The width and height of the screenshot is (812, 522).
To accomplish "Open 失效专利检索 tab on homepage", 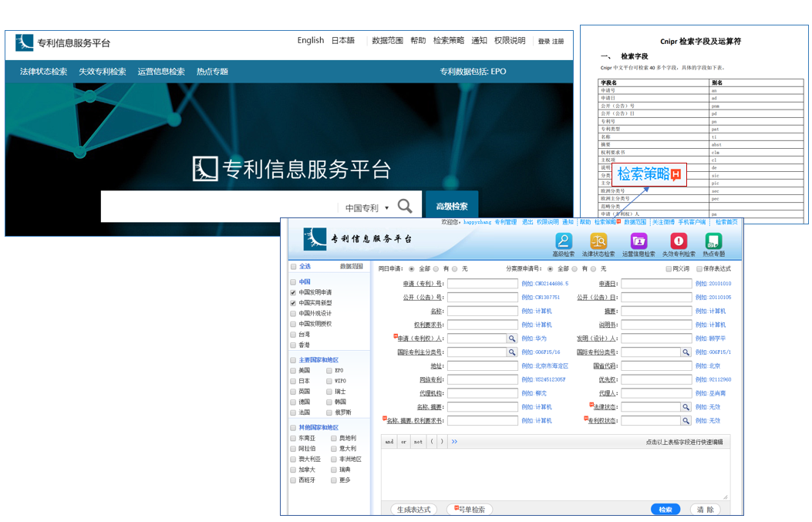I will click(x=102, y=72).
